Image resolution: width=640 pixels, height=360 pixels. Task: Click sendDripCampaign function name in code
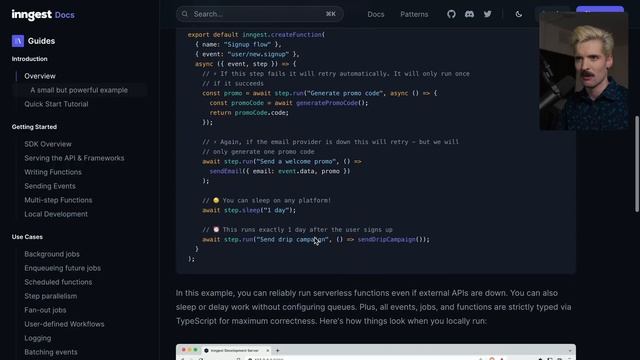tap(387, 240)
